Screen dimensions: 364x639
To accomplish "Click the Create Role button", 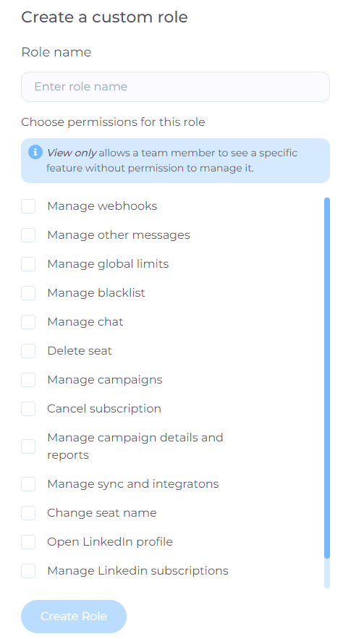I will point(74,616).
